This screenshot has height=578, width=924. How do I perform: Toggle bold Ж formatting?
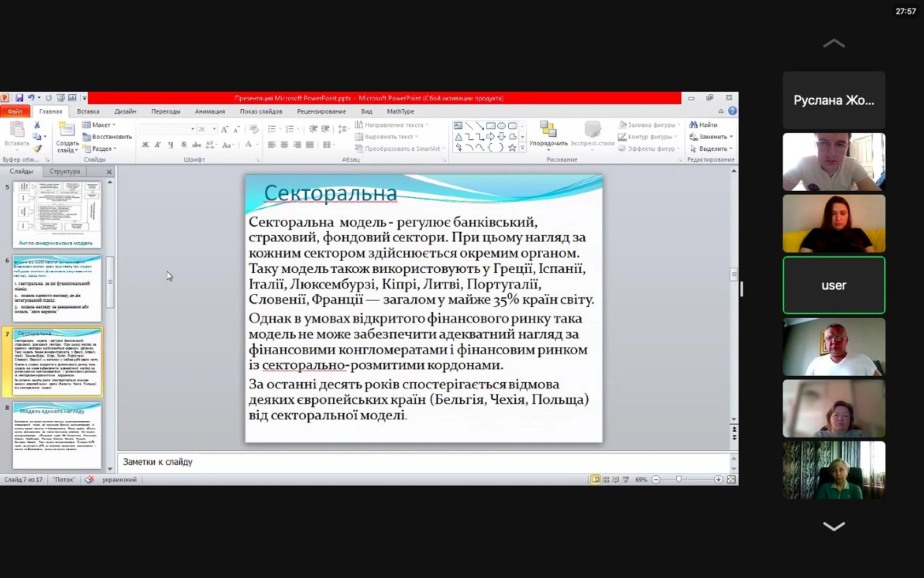[146, 145]
